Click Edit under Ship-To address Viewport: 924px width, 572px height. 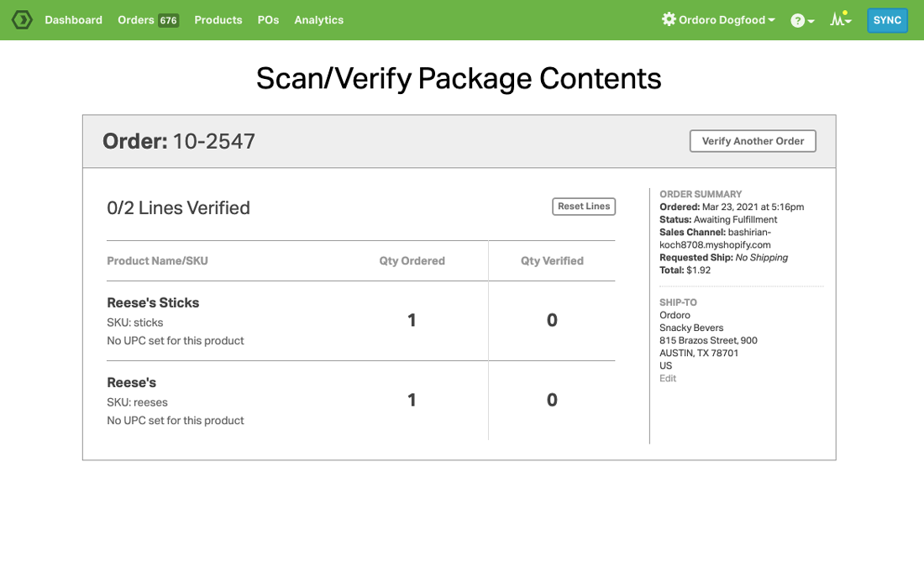point(668,379)
